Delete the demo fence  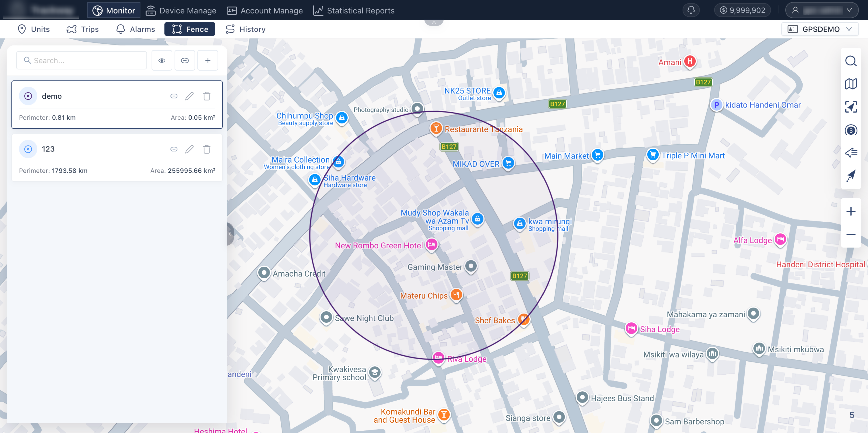[x=207, y=96]
